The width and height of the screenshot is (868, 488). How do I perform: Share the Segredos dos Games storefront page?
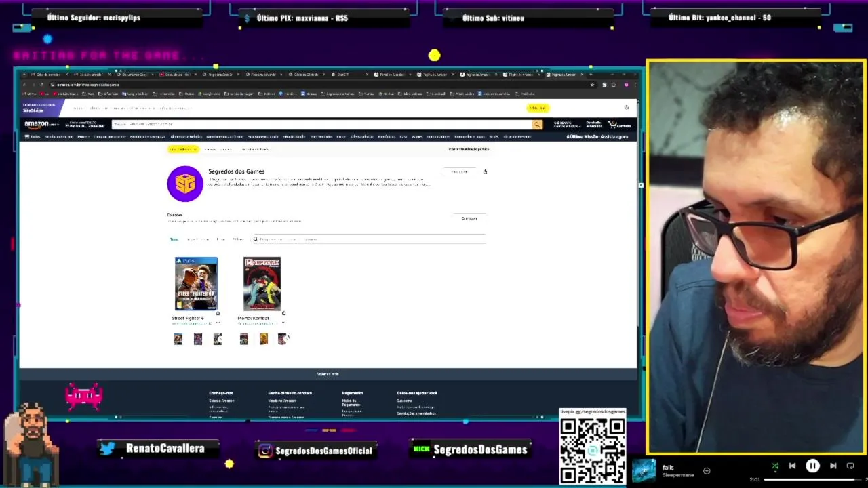tap(485, 171)
